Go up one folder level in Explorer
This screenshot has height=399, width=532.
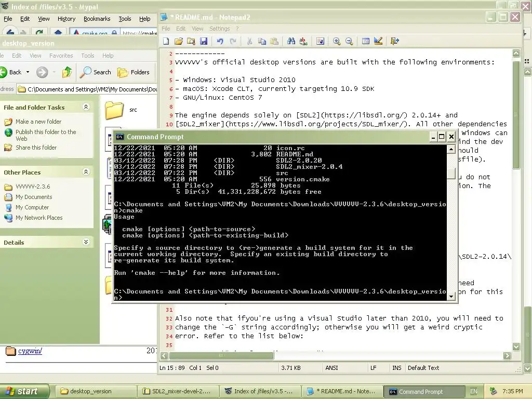67,72
